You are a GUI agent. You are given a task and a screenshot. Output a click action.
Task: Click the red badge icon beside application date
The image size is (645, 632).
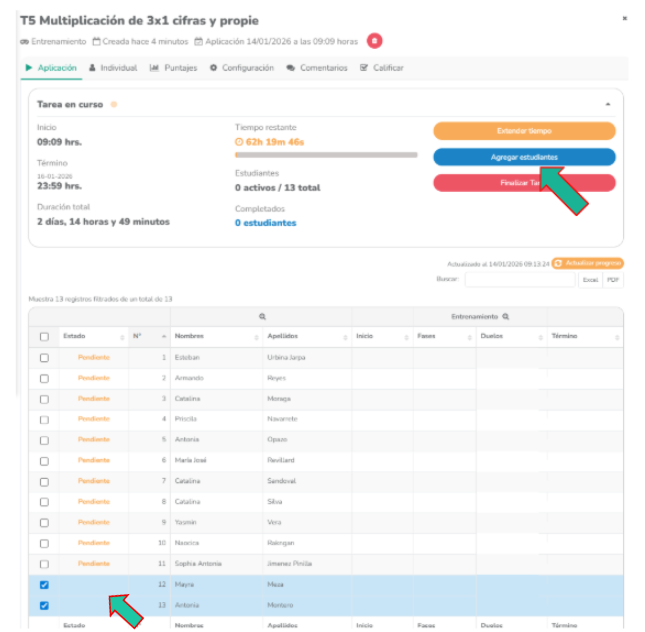pos(374,41)
